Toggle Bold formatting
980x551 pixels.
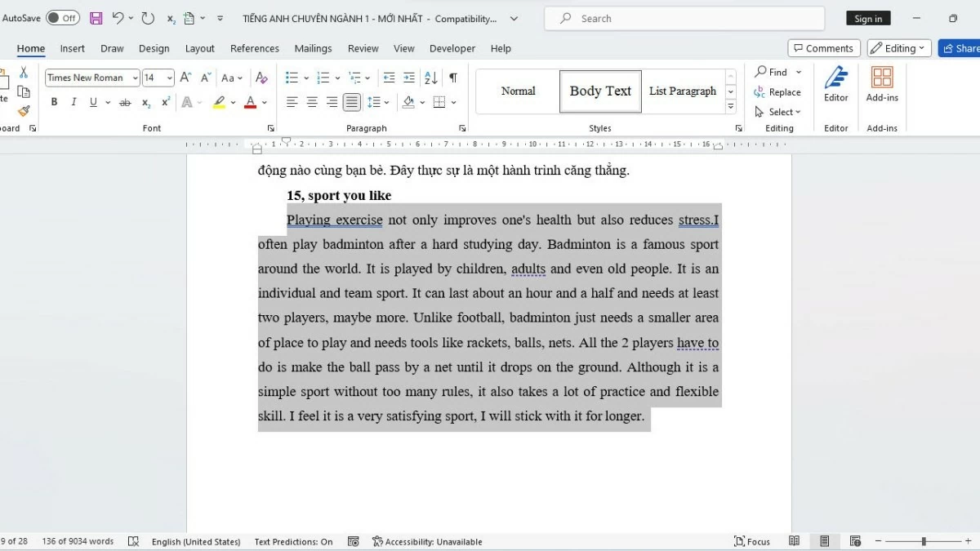(54, 102)
